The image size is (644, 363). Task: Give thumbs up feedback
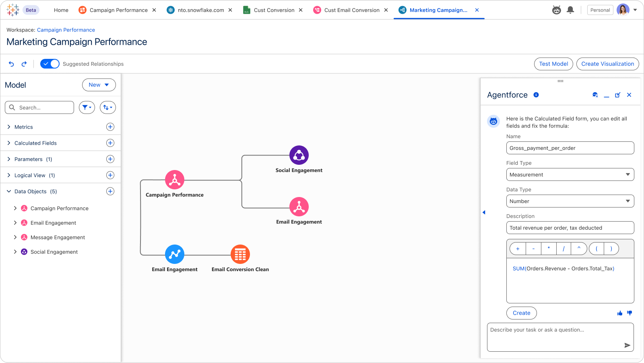(620, 313)
